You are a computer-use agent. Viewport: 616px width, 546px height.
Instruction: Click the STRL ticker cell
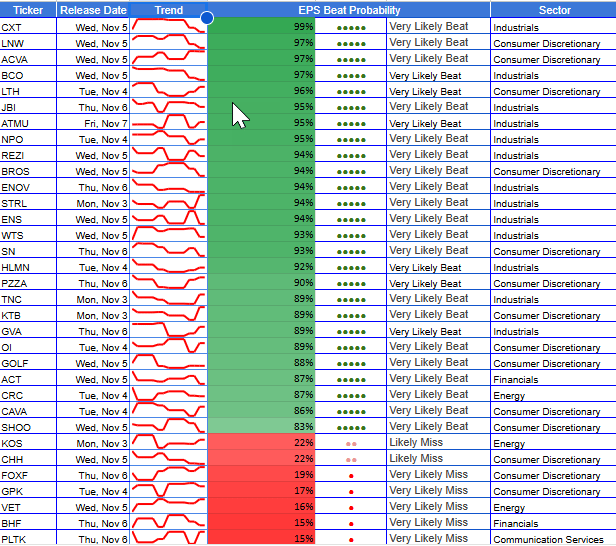click(x=28, y=203)
